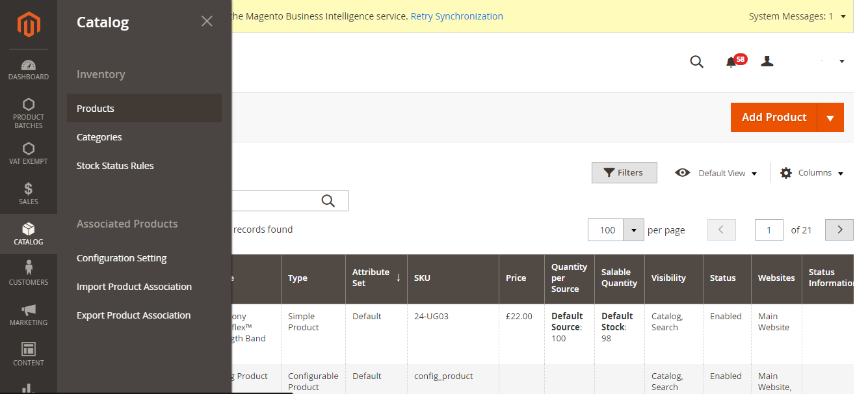Open the Default View dropdown
The image size is (868, 394).
click(717, 173)
